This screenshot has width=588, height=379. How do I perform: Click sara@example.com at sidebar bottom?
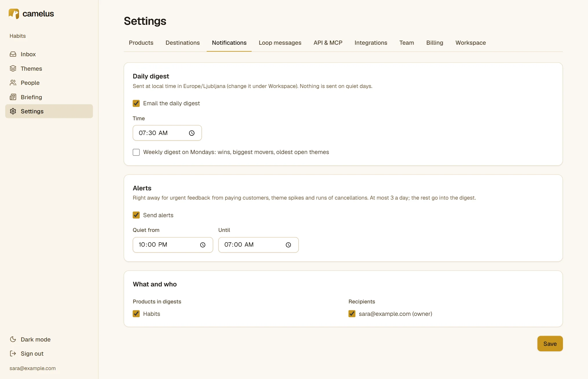(33, 368)
